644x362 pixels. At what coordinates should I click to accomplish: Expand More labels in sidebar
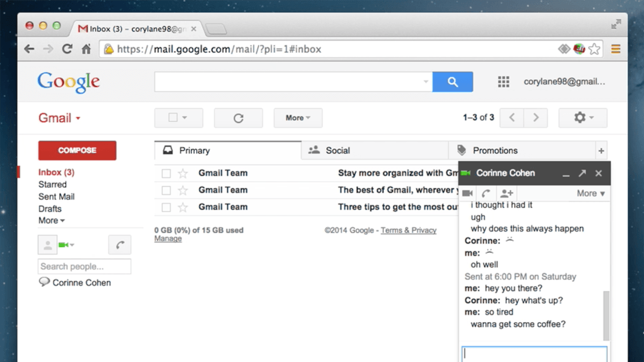[52, 221]
